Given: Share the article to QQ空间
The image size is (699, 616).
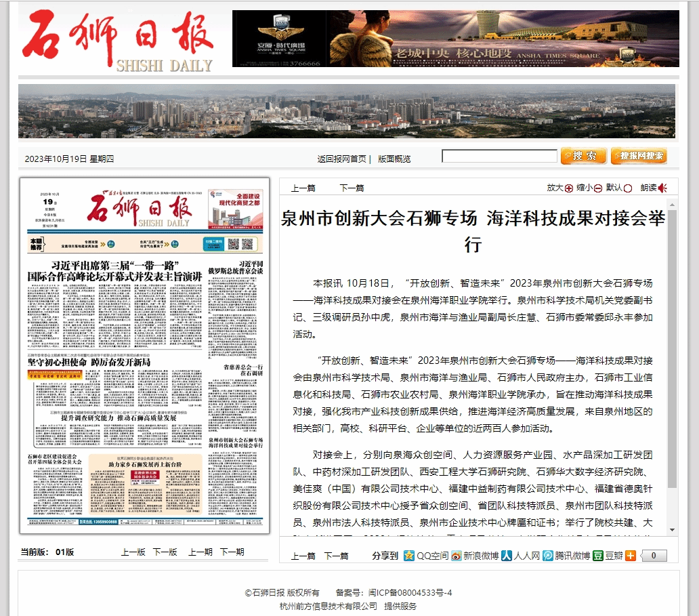Looking at the screenshot, I should [409, 556].
